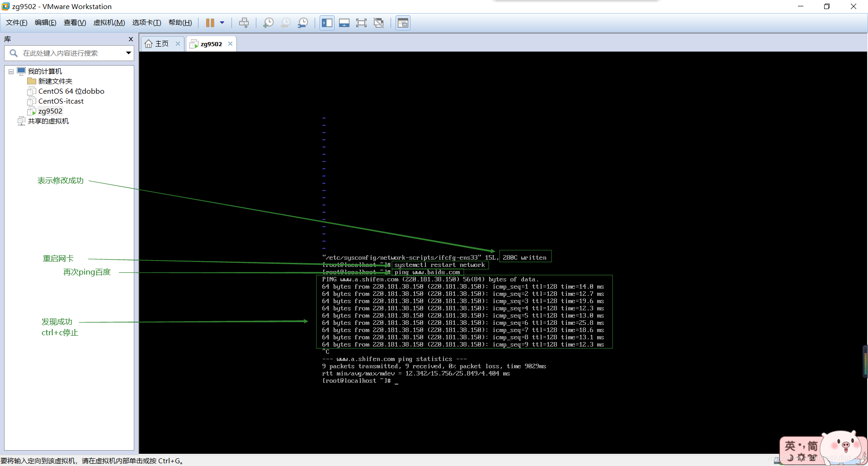Click the 简 simplified Chinese IME toggle
Screen dimensions: 868x466
click(x=812, y=446)
